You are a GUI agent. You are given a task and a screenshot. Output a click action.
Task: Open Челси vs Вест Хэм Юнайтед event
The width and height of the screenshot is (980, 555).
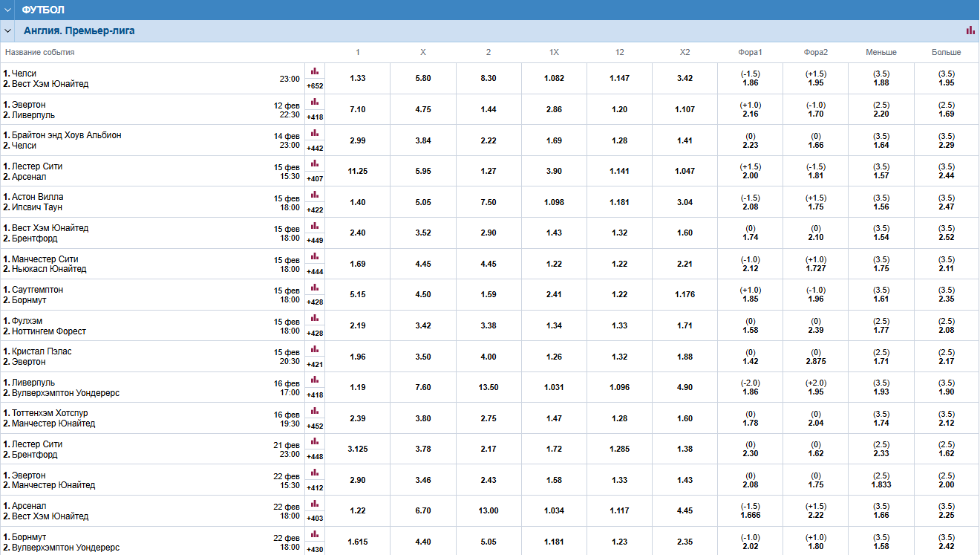pyautogui.click(x=46, y=79)
